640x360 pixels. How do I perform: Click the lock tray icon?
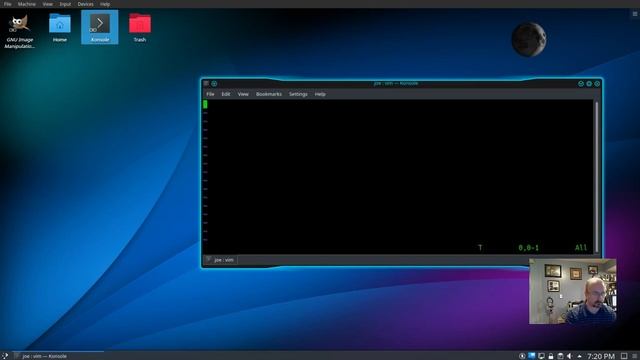click(551, 356)
